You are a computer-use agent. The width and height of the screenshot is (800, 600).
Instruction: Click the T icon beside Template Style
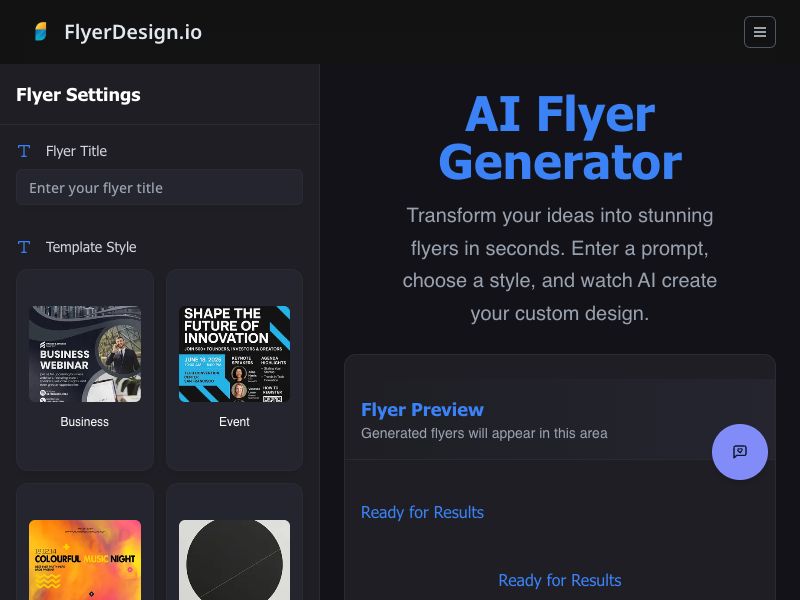(24, 247)
